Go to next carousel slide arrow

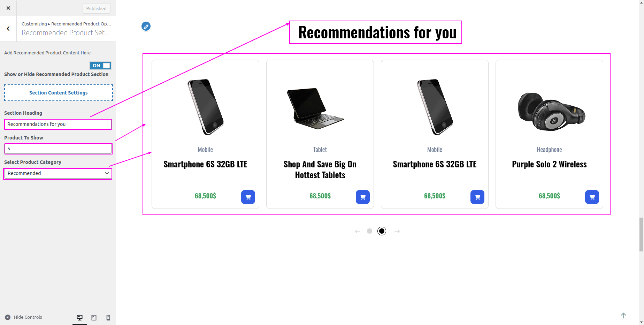(x=397, y=231)
